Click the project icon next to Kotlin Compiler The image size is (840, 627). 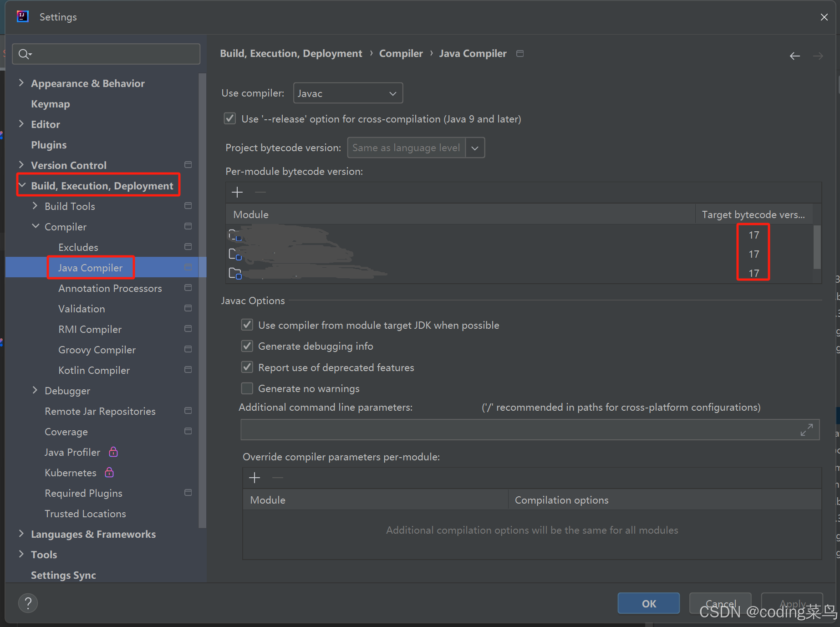coord(188,369)
